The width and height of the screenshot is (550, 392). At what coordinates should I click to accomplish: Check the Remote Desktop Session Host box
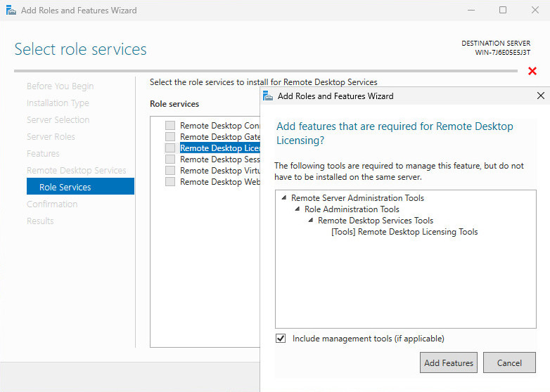click(170, 159)
